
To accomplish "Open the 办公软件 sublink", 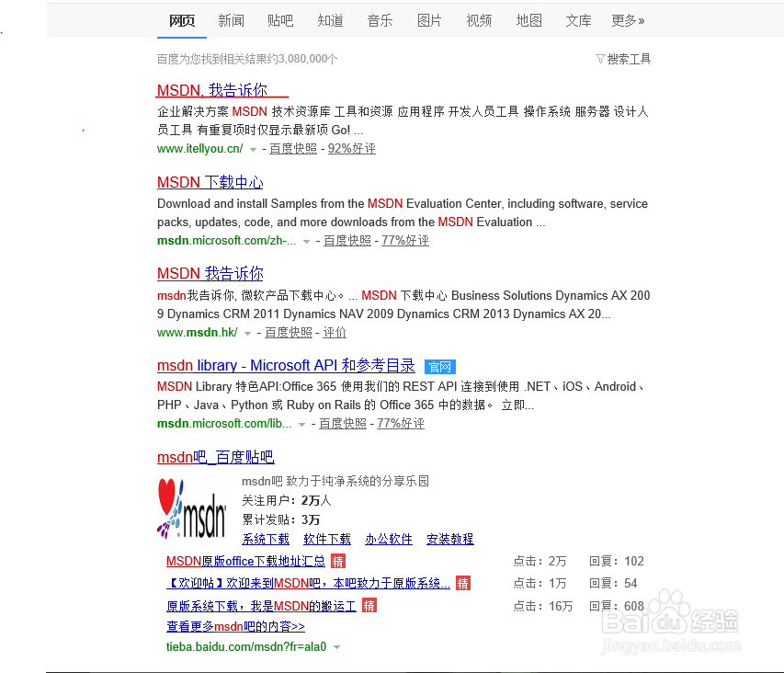I will 389,539.
